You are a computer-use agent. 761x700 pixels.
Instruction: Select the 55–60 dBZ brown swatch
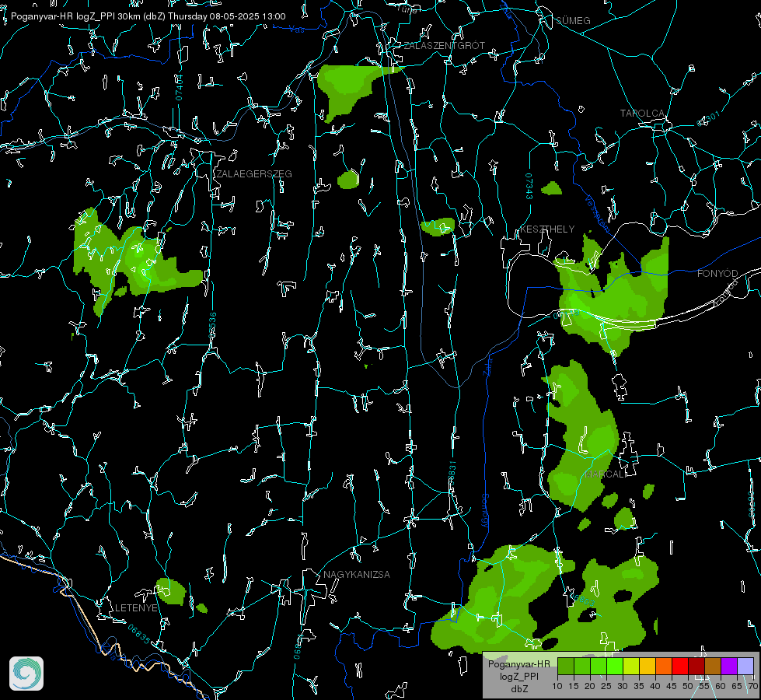(713, 666)
